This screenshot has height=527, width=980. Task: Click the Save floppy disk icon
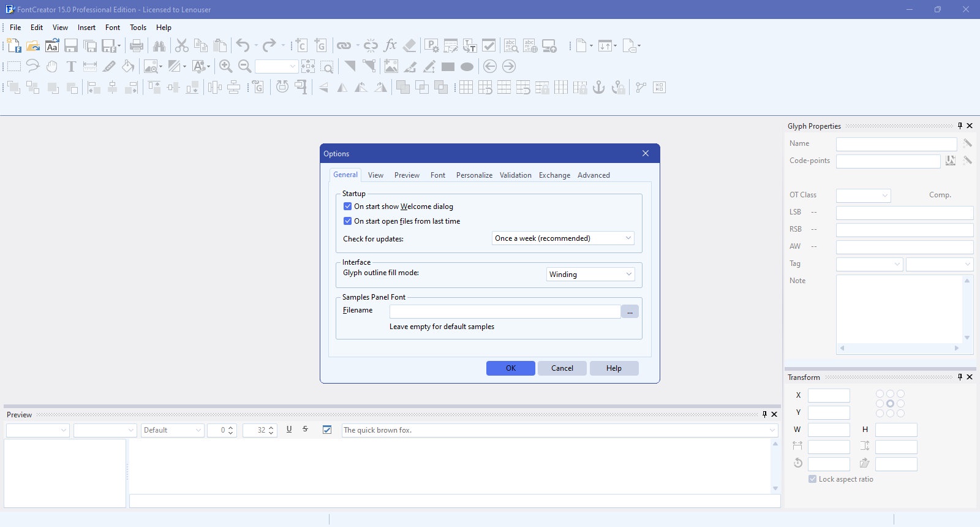click(71, 46)
